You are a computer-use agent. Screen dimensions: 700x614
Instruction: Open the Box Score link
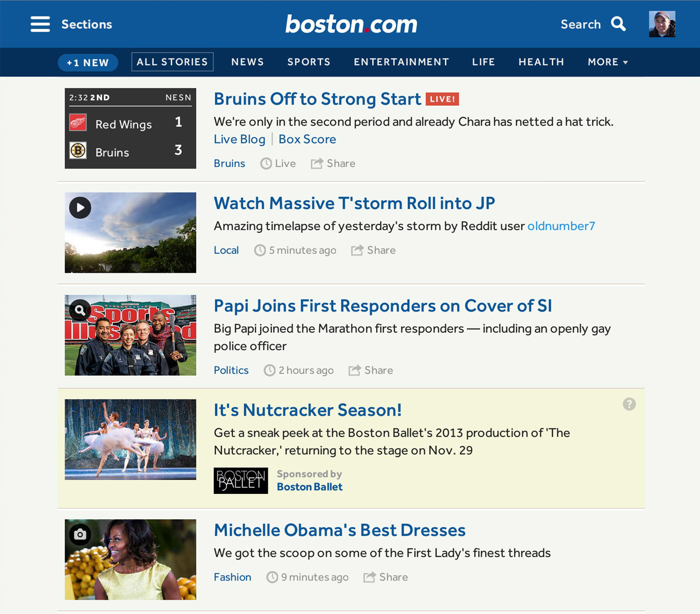coord(307,139)
